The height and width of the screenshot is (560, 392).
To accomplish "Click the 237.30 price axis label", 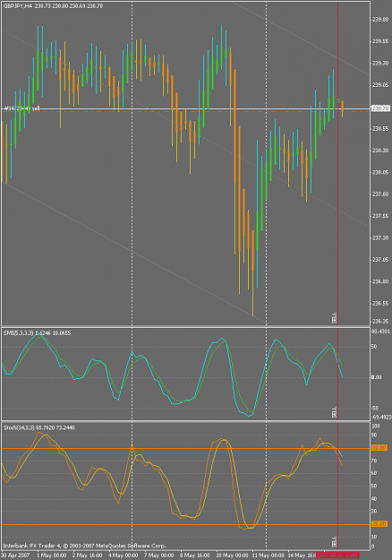I will [x=380, y=237].
